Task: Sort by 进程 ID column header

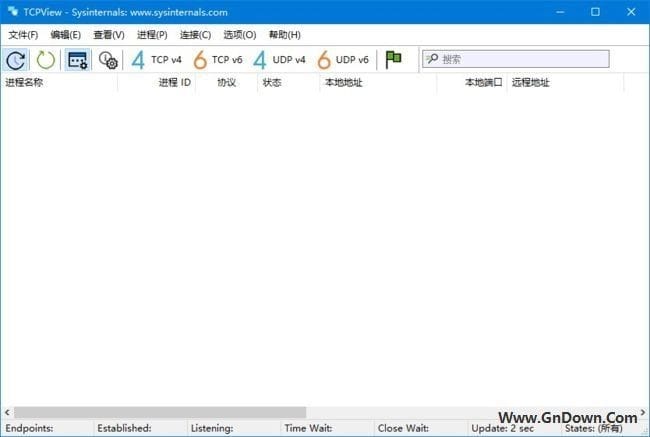Action: coord(157,83)
